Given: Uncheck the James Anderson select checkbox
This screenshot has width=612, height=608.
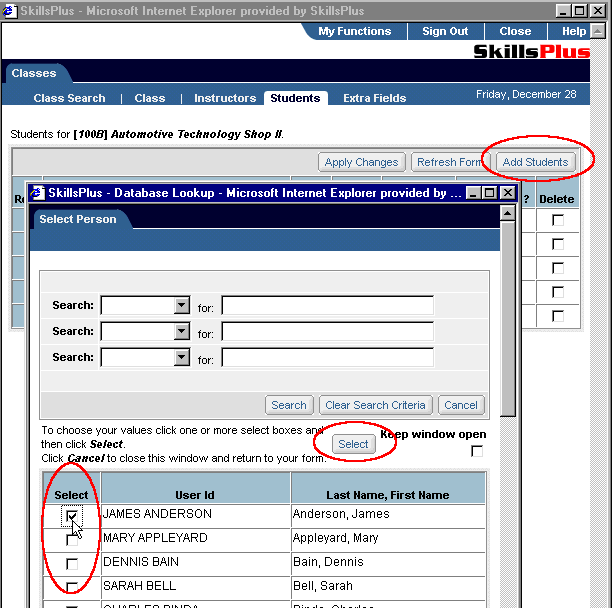Looking at the screenshot, I should (72, 516).
